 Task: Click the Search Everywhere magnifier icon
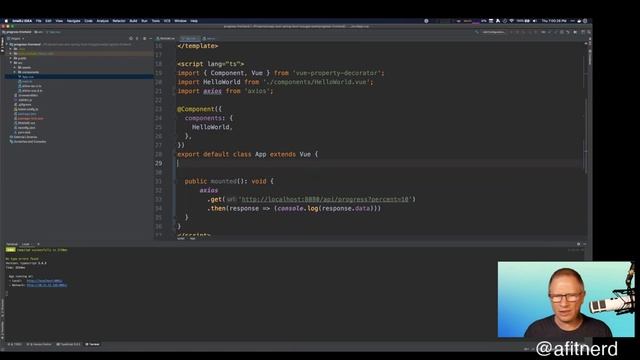[589, 32]
